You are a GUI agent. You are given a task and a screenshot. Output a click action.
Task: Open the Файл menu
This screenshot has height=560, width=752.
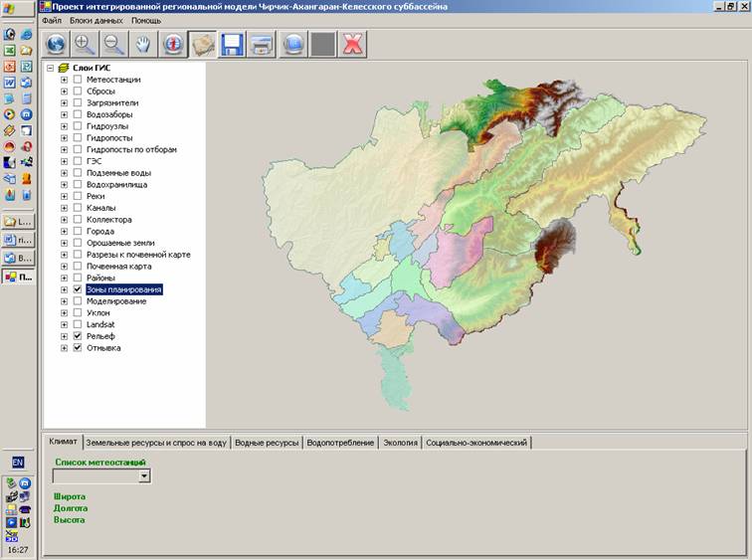(52, 21)
